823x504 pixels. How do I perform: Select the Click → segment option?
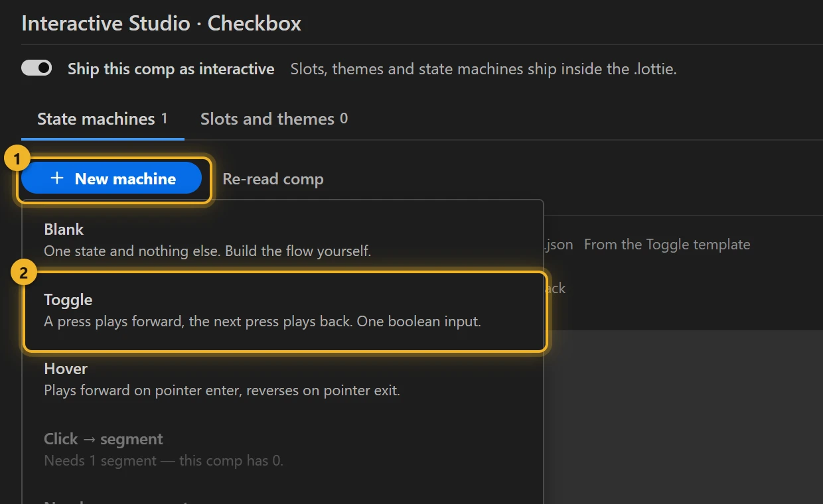[x=283, y=449]
